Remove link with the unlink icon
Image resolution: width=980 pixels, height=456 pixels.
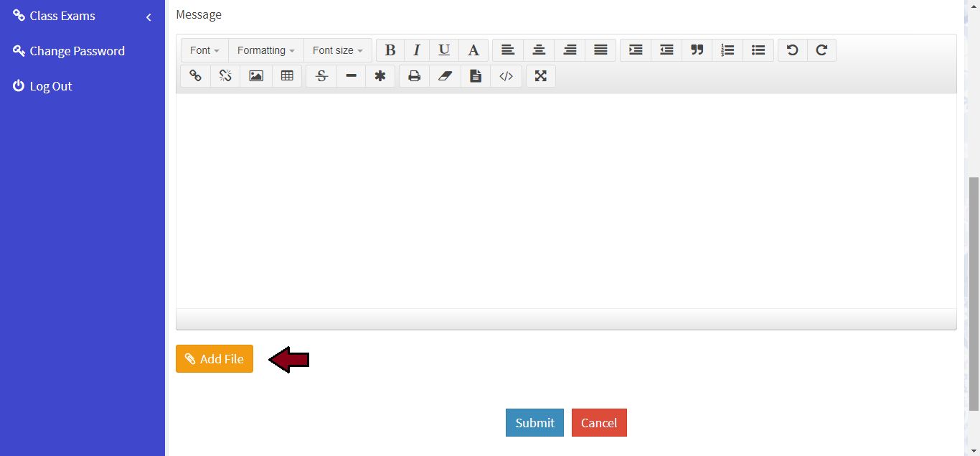click(x=225, y=76)
